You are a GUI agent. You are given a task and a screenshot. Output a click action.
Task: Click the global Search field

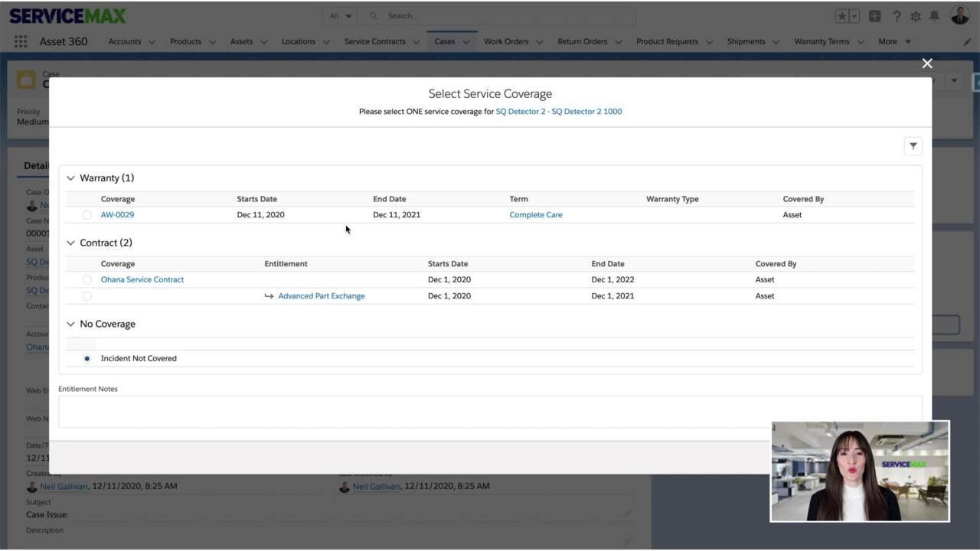point(498,16)
